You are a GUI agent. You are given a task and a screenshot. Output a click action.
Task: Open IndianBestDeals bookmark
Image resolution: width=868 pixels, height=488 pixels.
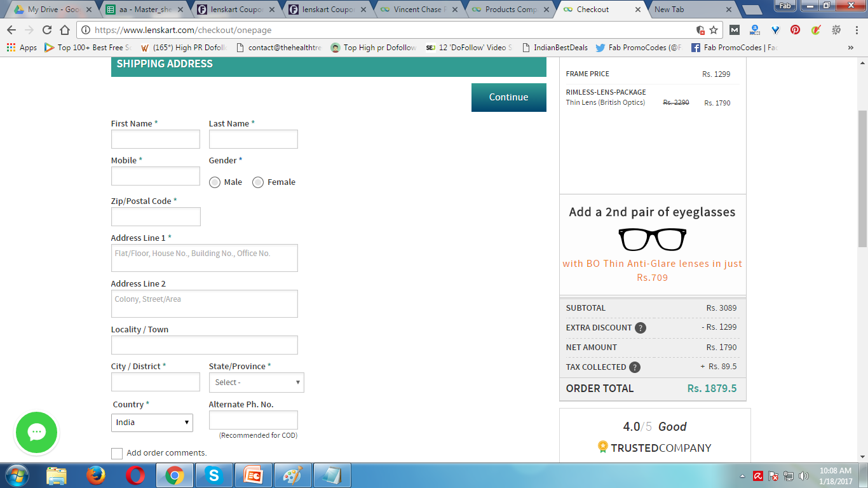555,48
